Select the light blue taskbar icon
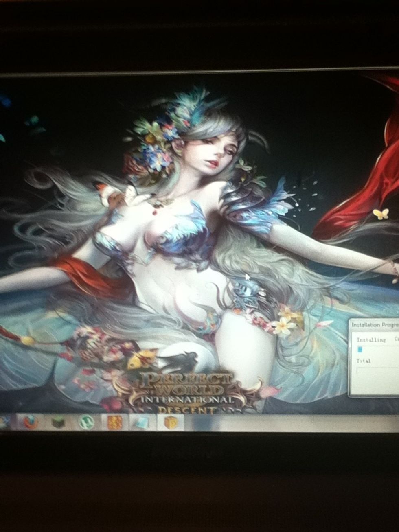This screenshot has width=399, height=532. click(142, 423)
